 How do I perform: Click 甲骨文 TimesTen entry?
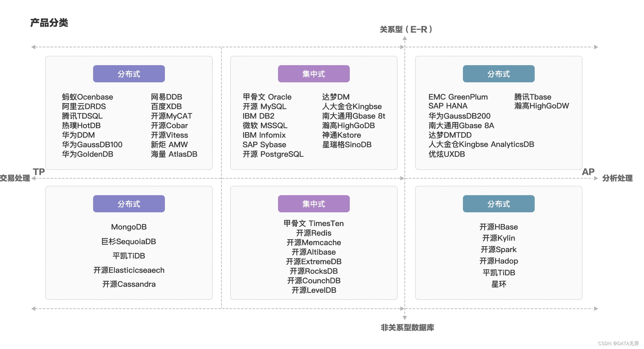coord(314,223)
